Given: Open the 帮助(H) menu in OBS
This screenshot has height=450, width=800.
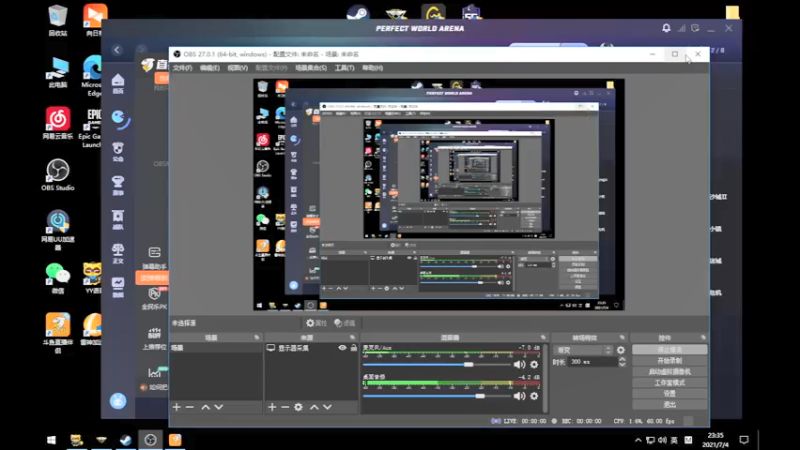Looking at the screenshot, I should 372,68.
